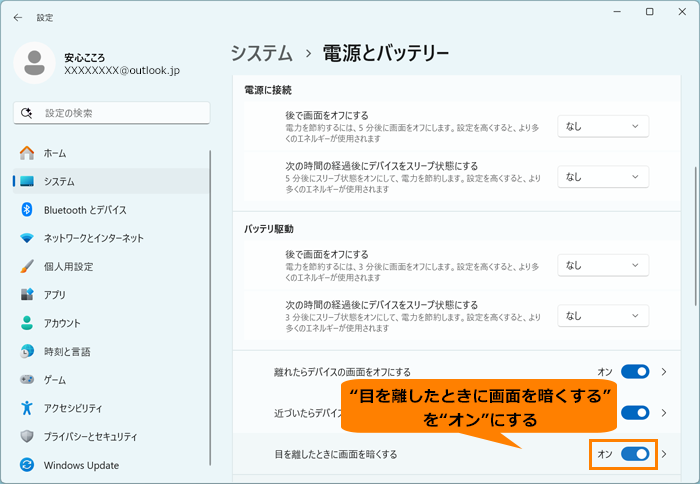
Task: Click the バッテリ駆動 section heading
Action: pyautogui.click(x=269, y=229)
